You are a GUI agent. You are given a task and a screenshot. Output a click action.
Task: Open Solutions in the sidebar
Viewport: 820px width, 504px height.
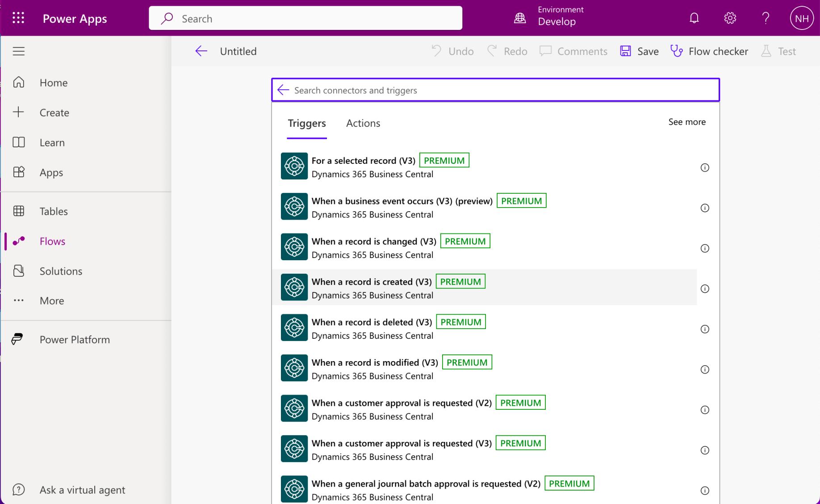[61, 271]
